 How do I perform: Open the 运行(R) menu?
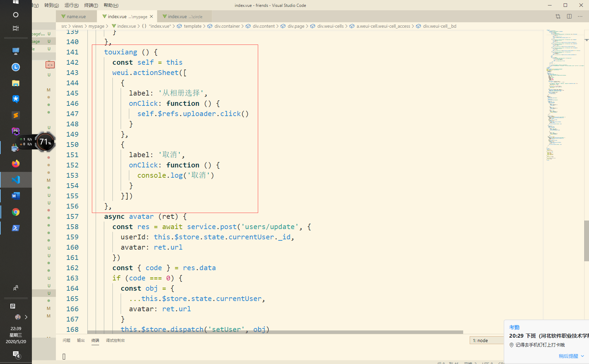tap(71, 5)
